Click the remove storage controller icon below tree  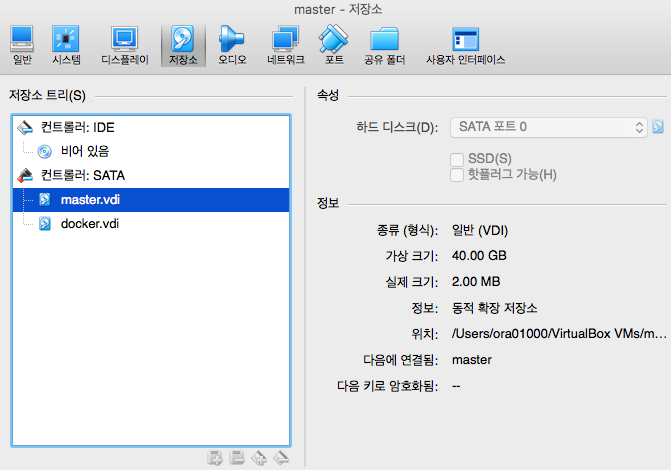[237, 458]
